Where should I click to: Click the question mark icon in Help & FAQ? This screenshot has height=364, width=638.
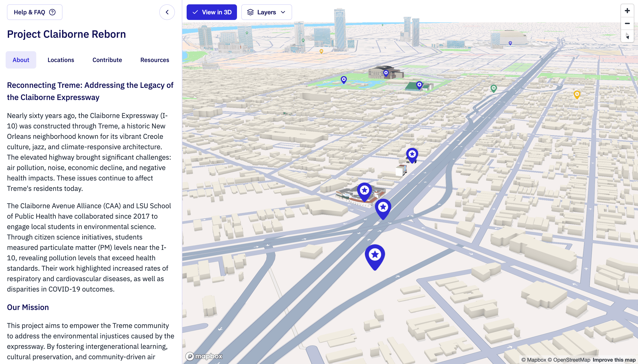52,12
